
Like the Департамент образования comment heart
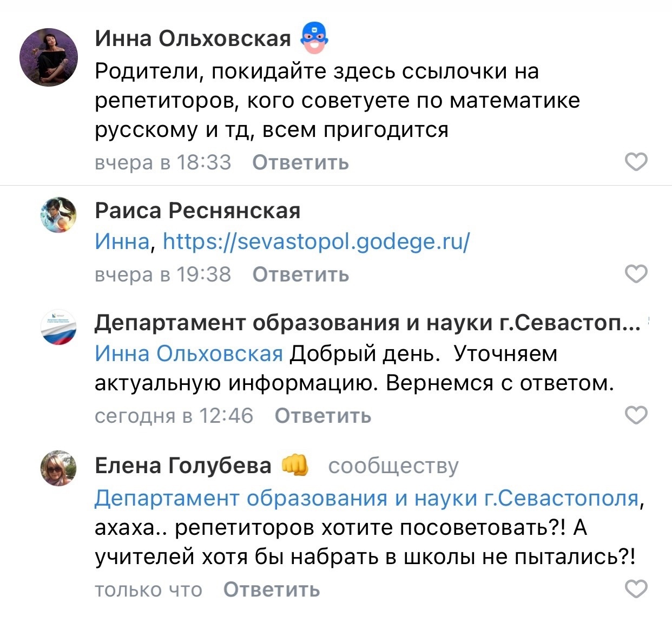636,415
